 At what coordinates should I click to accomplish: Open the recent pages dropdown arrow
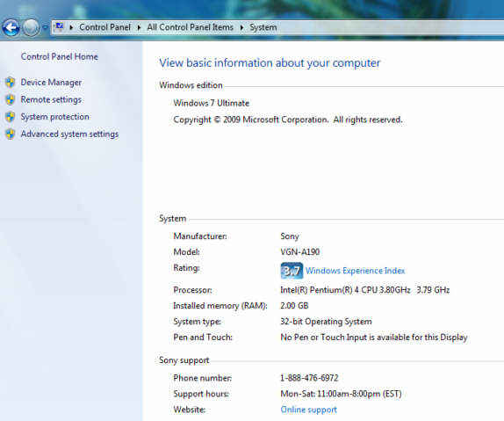(x=46, y=27)
